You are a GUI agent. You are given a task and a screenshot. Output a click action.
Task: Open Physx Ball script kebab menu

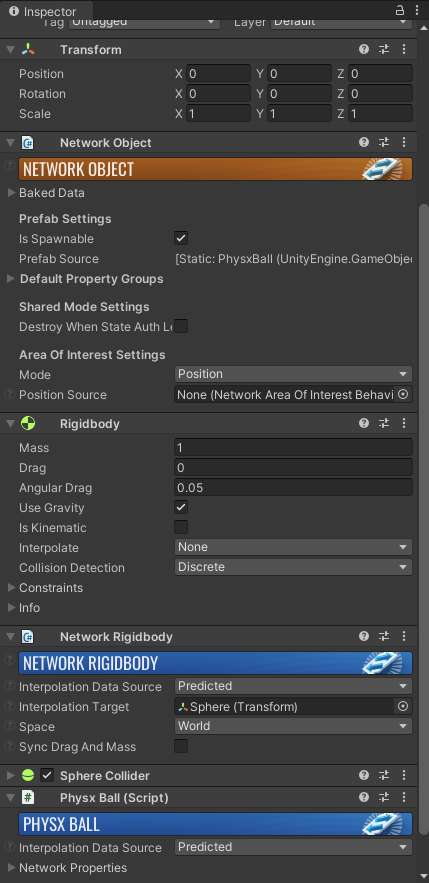click(x=404, y=797)
